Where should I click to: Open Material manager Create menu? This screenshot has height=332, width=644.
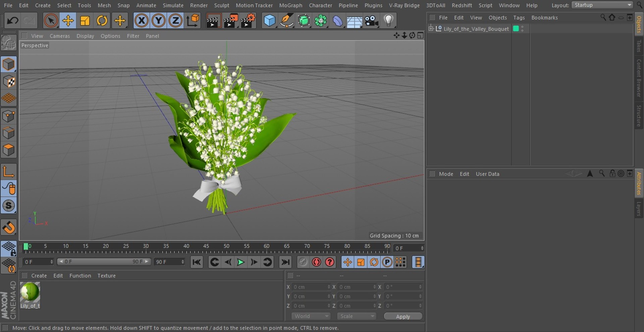[x=39, y=275]
